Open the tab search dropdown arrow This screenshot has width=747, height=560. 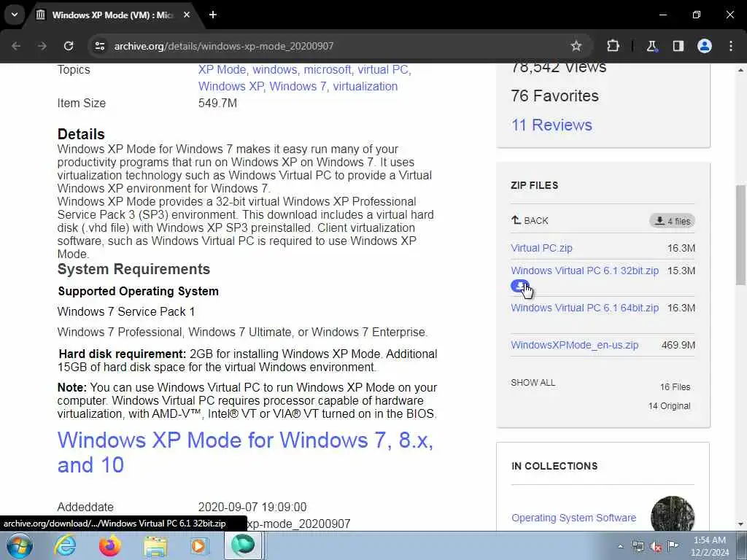point(15,15)
